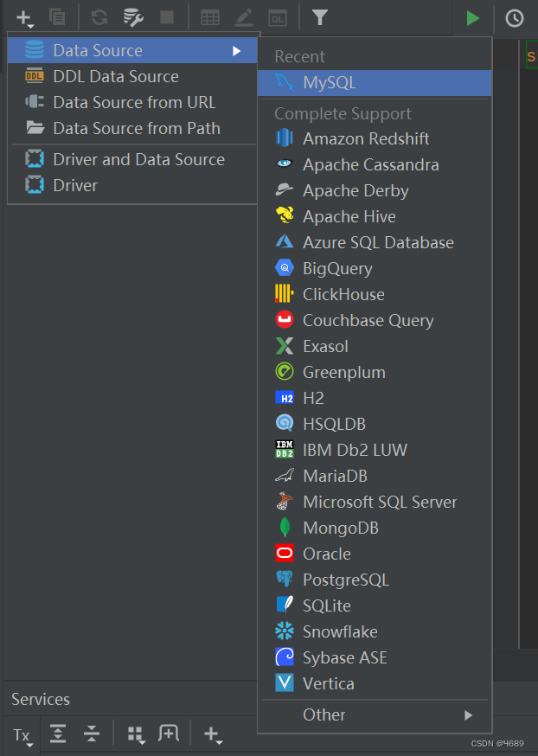Image resolution: width=538 pixels, height=756 pixels.
Task: Choose Amazon Redshift from list
Action: [375, 139]
